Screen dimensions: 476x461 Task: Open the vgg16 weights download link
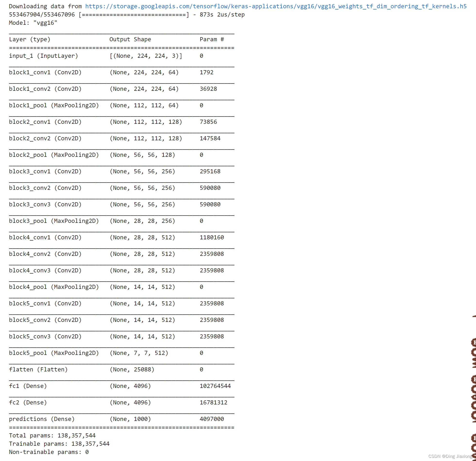(x=276, y=6)
